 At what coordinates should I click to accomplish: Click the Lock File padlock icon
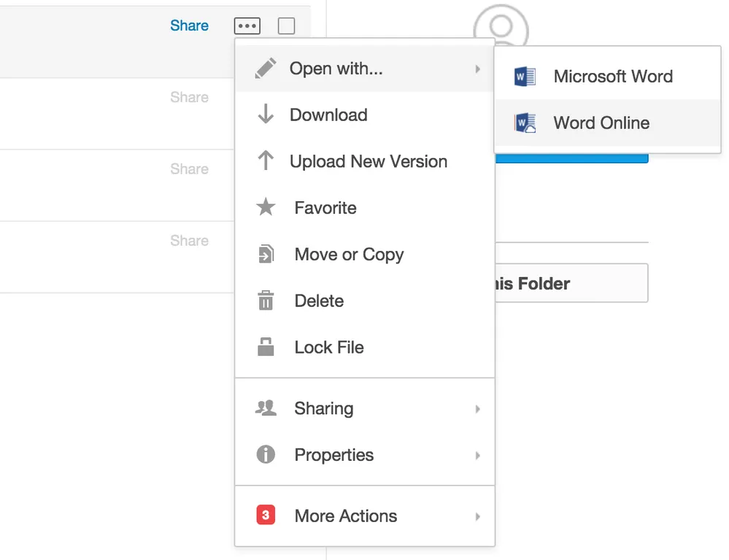click(x=266, y=347)
